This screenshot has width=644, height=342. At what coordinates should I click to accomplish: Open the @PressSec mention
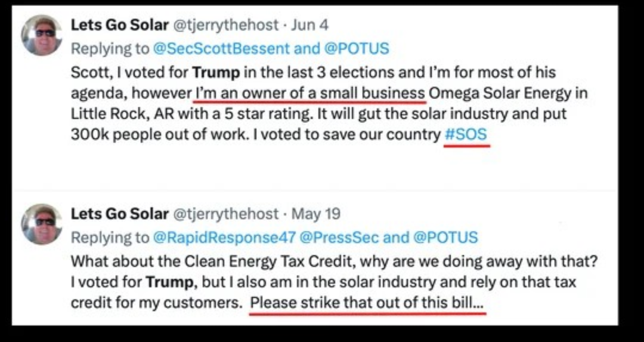(x=339, y=238)
